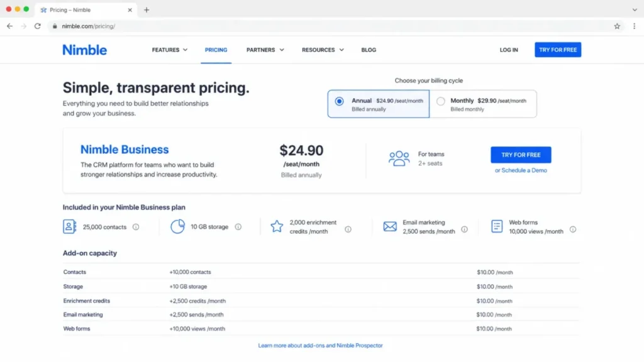This screenshot has width=644, height=362.
Task: Click the address bar URL
Action: (x=88, y=26)
